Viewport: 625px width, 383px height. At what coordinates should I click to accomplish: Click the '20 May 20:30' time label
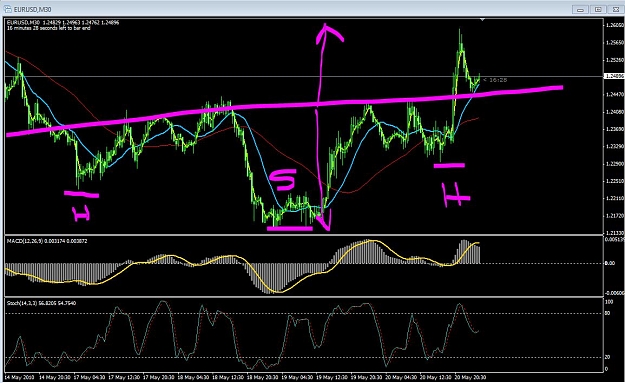point(470,377)
